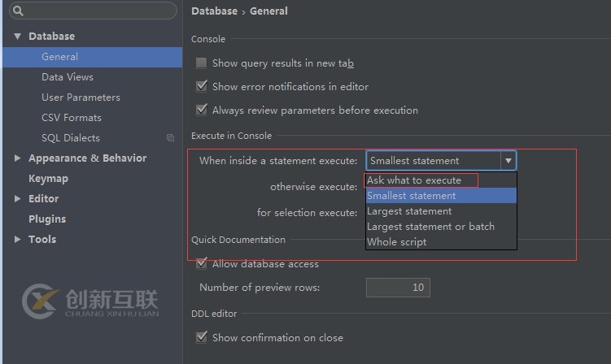Viewport: 611px width, 364px height.
Task: Toggle Show query results in new tab
Action: [x=201, y=63]
